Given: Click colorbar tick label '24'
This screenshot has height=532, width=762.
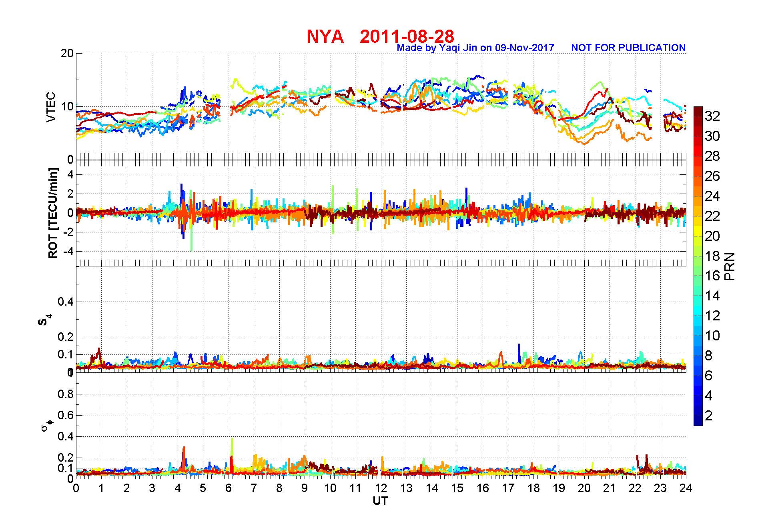Looking at the screenshot, I should 712,196.
